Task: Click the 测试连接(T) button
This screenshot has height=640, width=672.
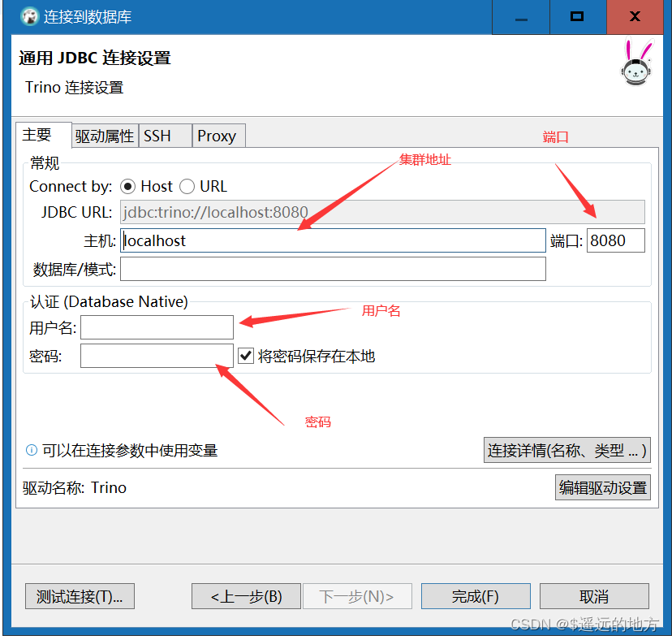Action: [x=79, y=596]
